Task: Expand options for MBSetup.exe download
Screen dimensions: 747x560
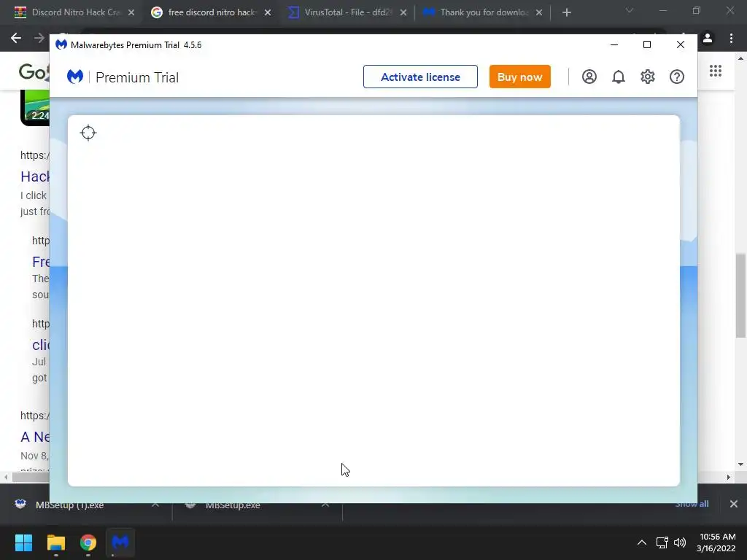Action: click(325, 505)
